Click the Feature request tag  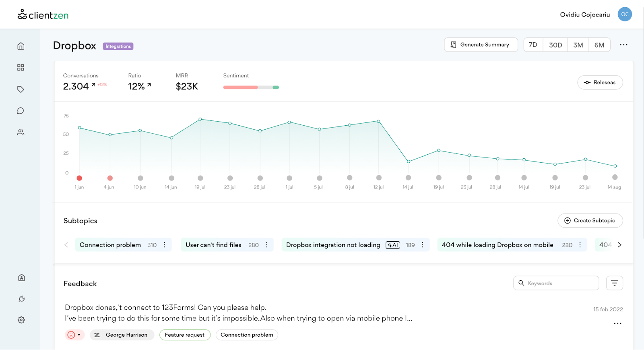pos(185,335)
